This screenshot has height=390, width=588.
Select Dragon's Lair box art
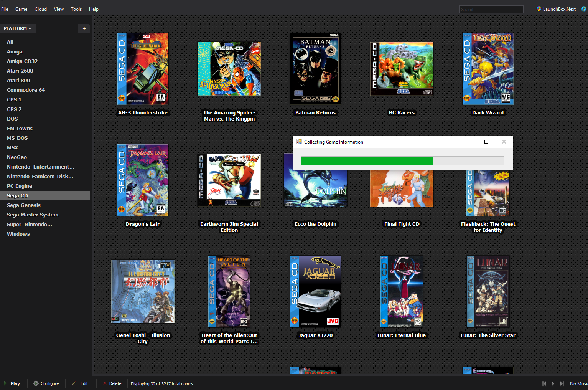pos(143,180)
